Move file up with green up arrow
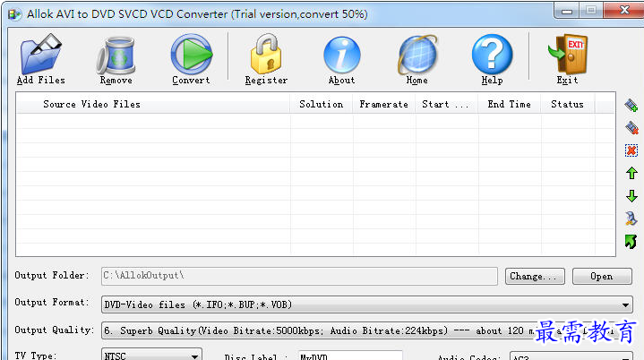 point(631,173)
